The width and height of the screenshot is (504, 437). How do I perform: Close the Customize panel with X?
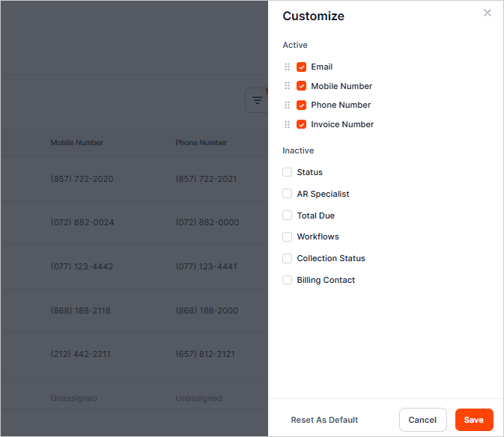click(488, 13)
